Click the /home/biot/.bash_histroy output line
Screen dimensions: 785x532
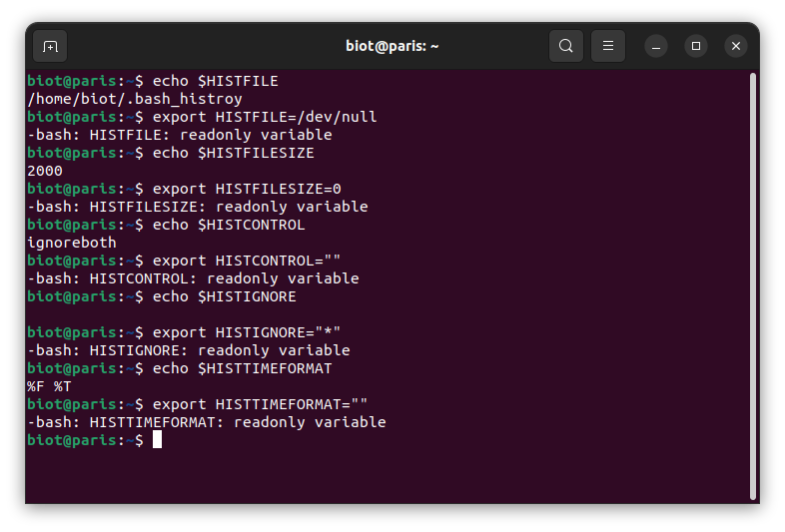pos(135,99)
